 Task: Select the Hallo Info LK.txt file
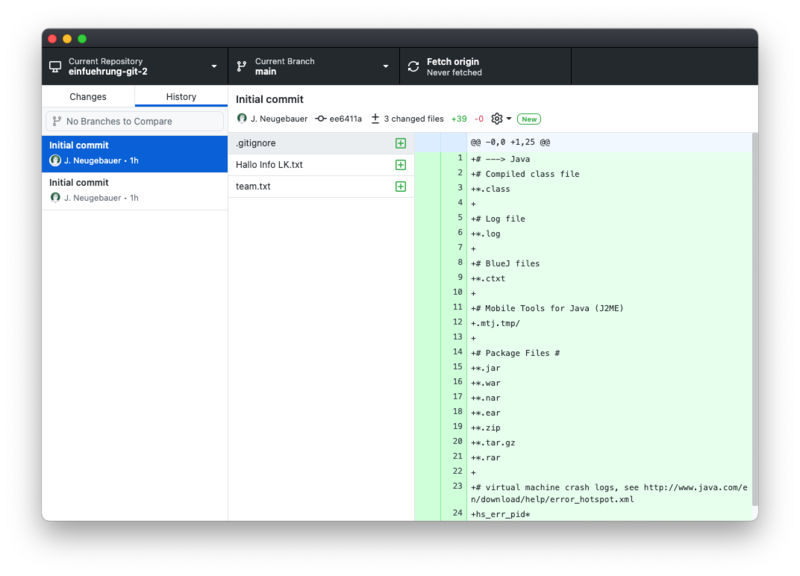click(x=321, y=165)
